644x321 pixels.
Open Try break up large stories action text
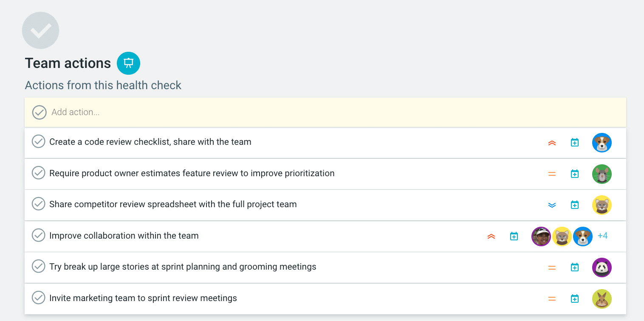coord(183,267)
